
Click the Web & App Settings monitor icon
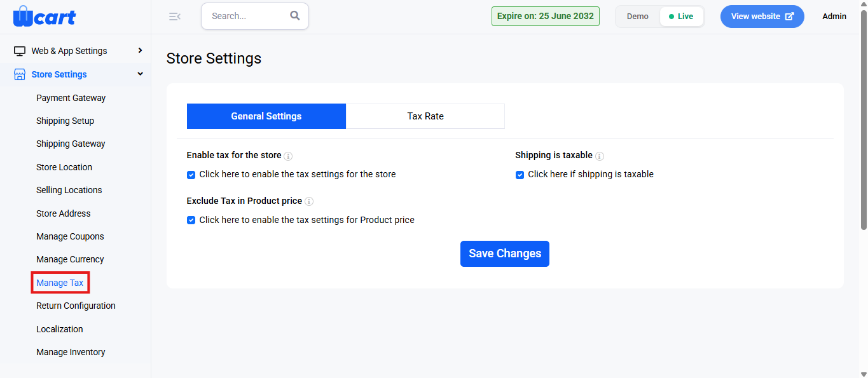coord(20,51)
